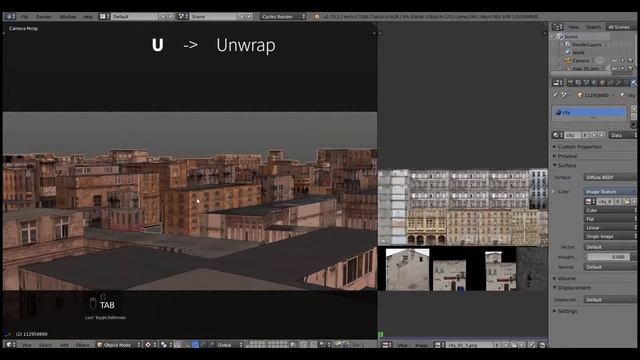The width and height of the screenshot is (640, 360).
Task: Open the pivot point selector icon
Action: pos(165,345)
